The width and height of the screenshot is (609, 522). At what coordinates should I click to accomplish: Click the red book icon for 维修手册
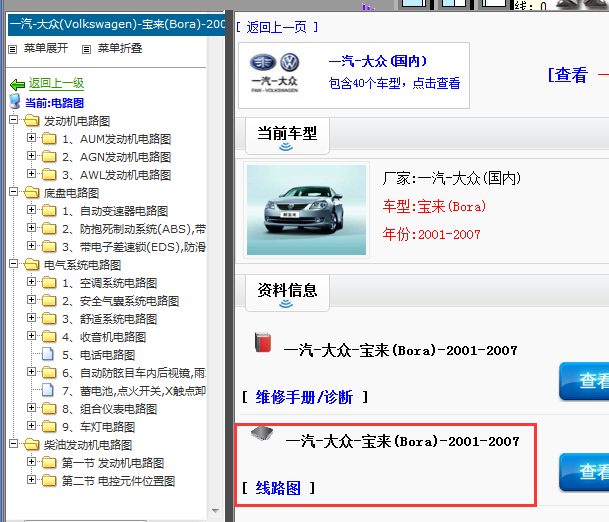263,342
